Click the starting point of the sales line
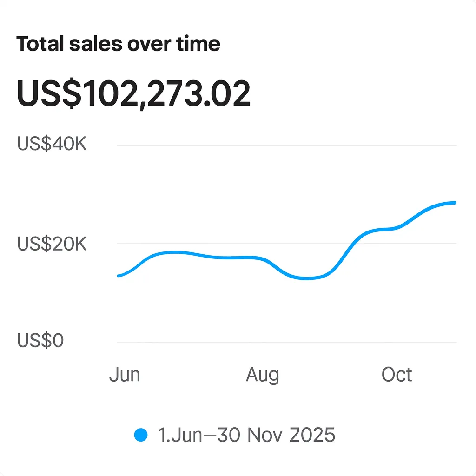The height and width of the screenshot is (476, 476). [119, 276]
